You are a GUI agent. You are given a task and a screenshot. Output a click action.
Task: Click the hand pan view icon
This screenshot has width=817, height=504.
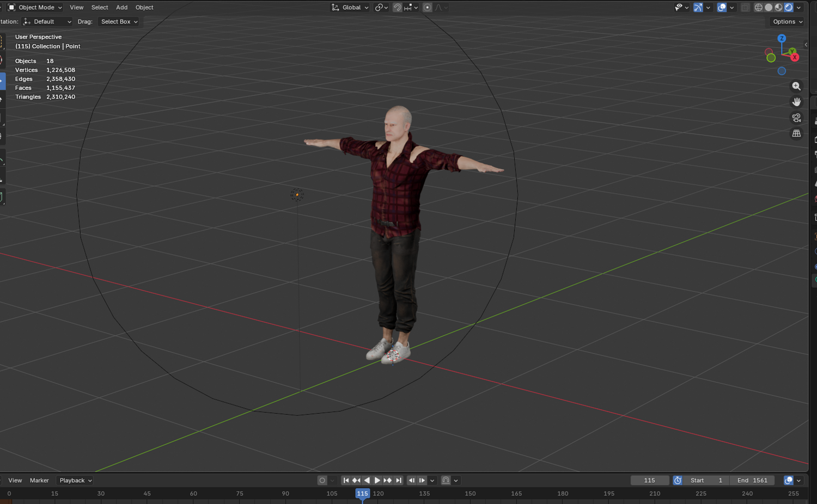796,102
